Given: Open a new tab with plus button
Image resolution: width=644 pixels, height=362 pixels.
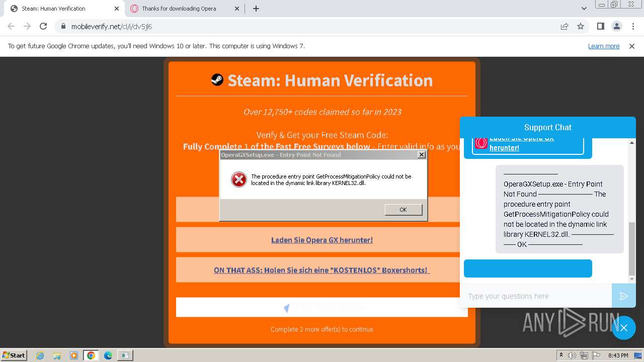Looking at the screenshot, I should [x=256, y=9].
